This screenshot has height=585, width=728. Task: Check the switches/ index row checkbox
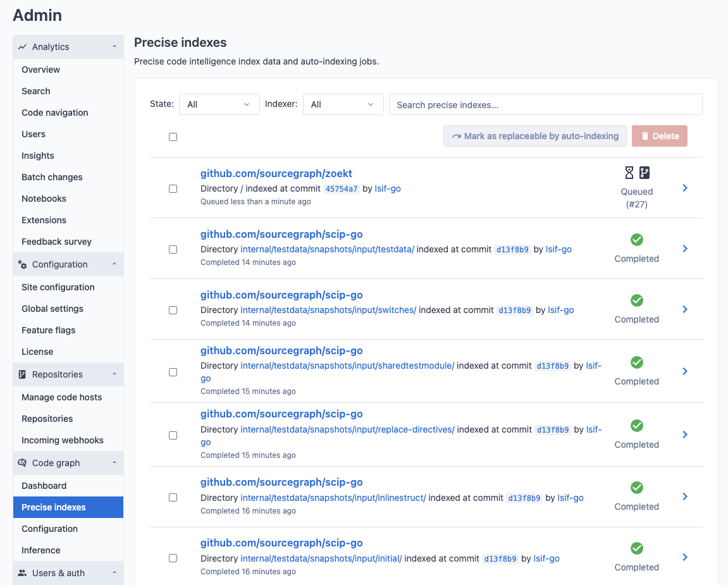coord(173,311)
